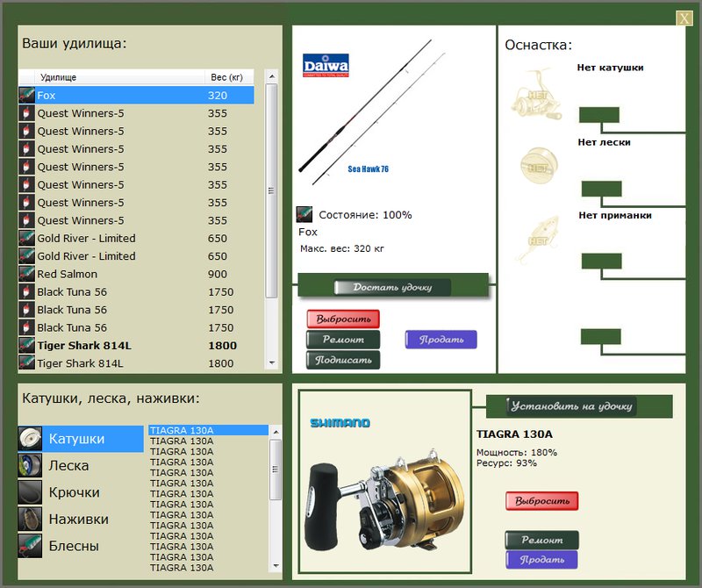Screen dimensions: 702x588
Task: Click the empty lure slot icon
Action: coord(539,239)
